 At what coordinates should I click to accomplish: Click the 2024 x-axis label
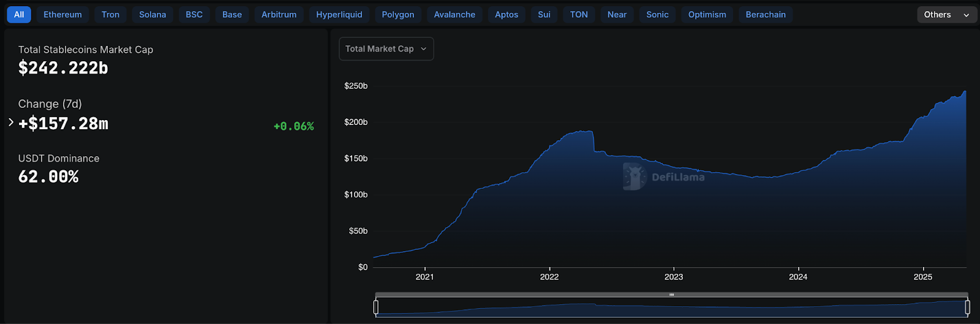(x=798, y=277)
